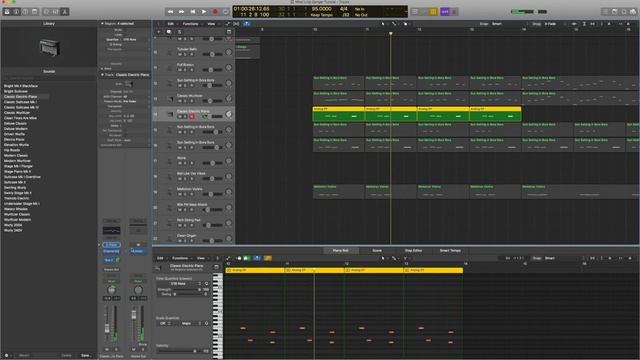Click the Library Save button
Viewport: 640px width, 360px height.
point(86,356)
